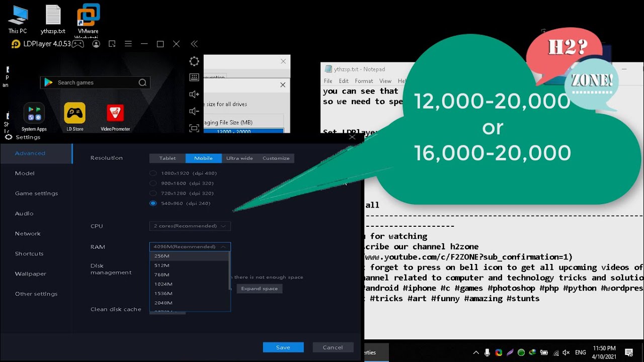The width and height of the screenshot is (644, 362).
Task: Open Other settings section
Action: click(x=36, y=294)
